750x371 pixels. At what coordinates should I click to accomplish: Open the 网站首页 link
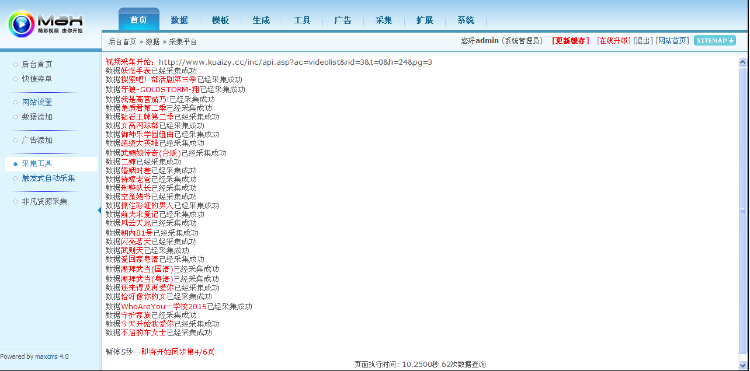click(673, 41)
